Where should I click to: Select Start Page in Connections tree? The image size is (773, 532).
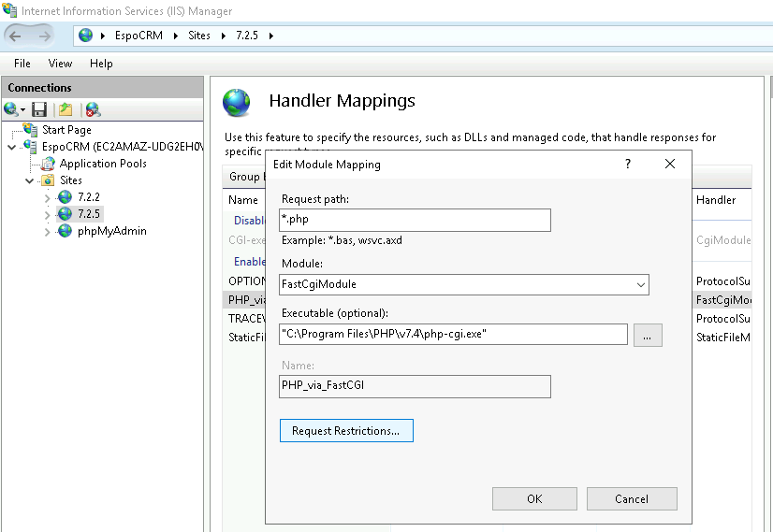(x=66, y=130)
